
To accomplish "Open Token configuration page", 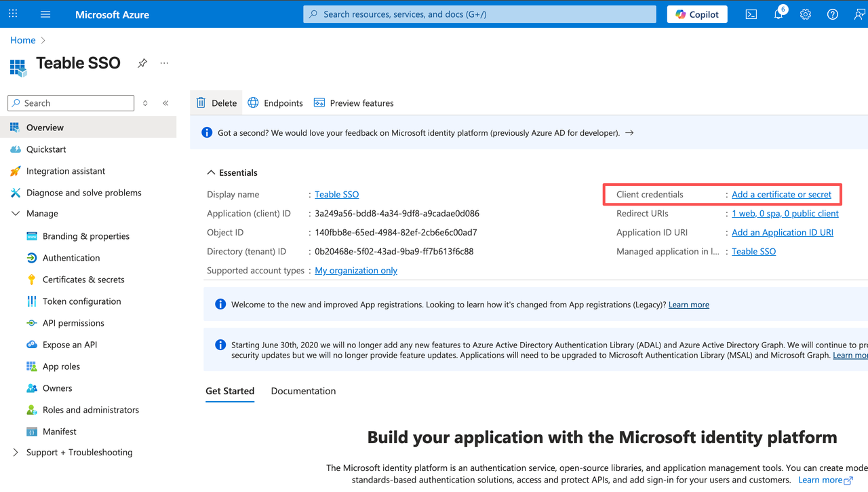I will pyautogui.click(x=81, y=301).
